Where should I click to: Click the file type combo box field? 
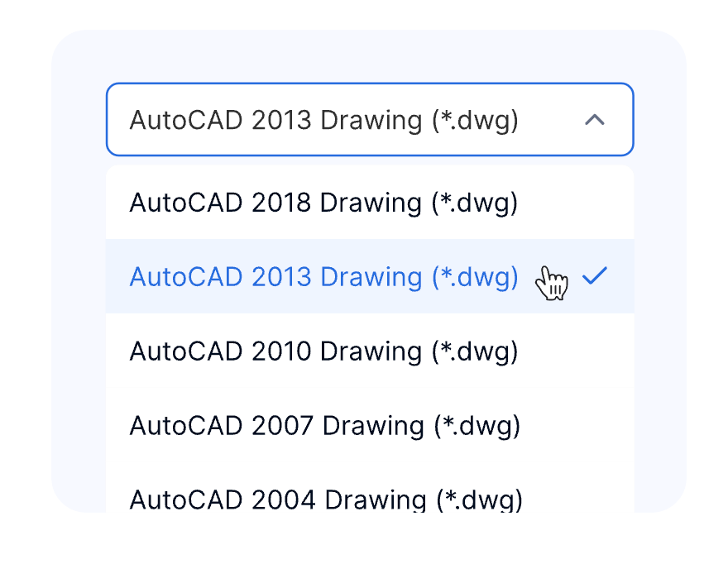(370, 119)
